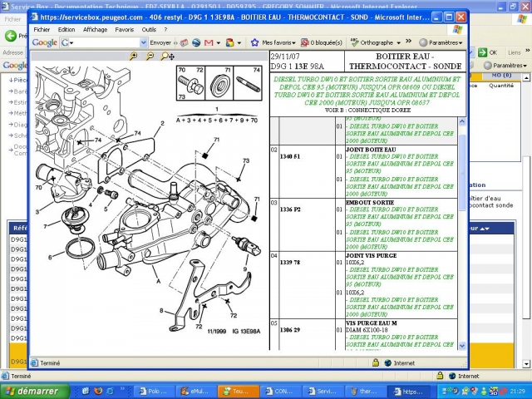The height and width of the screenshot is (399, 532).
Task: Click the Gmail icon in the Google toolbar
Action: point(209,42)
